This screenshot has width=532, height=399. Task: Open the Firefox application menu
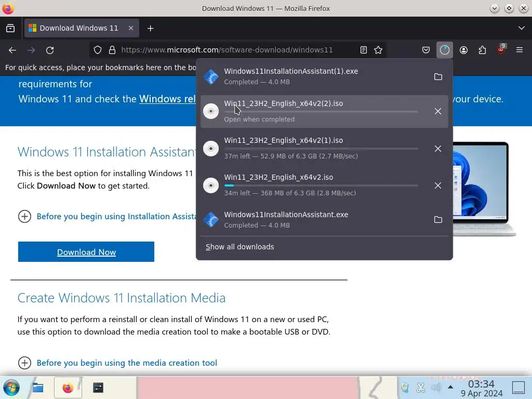coord(520,50)
